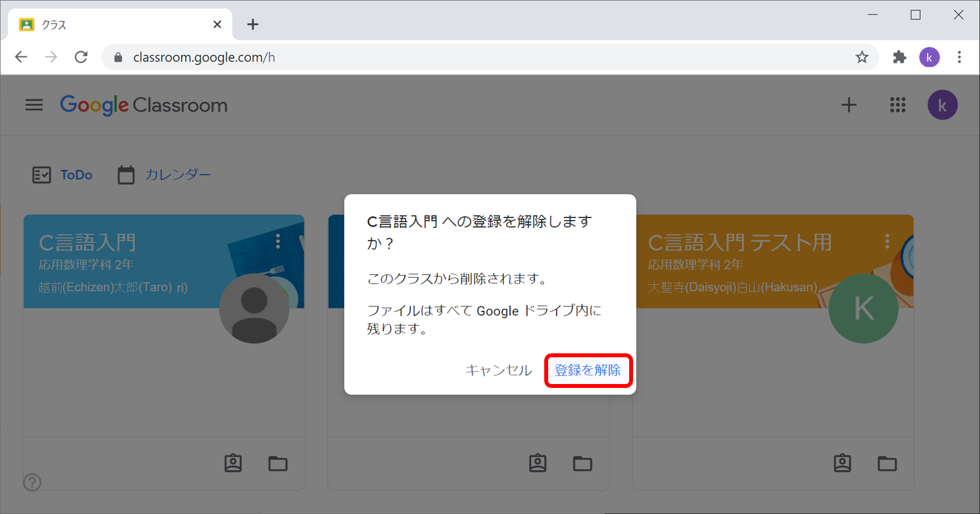Open assignments icon on the middle class card
The image size is (980, 514).
(x=538, y=463)
